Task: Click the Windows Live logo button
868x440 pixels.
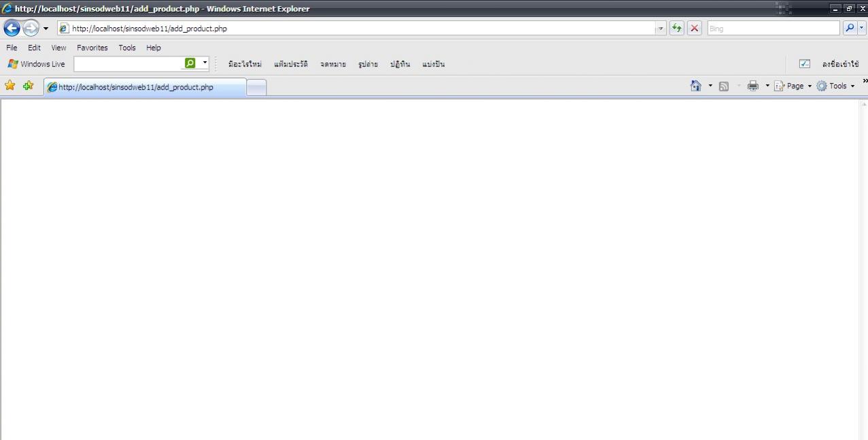Action: point(36,64)
